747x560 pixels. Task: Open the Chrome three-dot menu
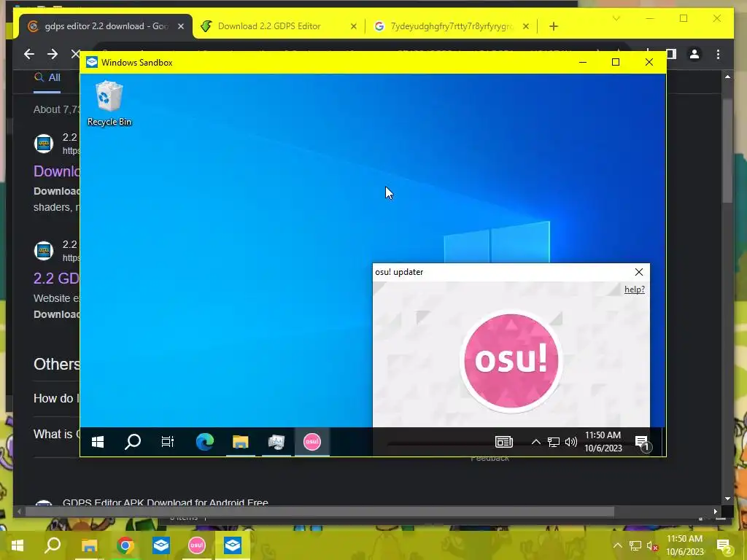coord(718,54)
